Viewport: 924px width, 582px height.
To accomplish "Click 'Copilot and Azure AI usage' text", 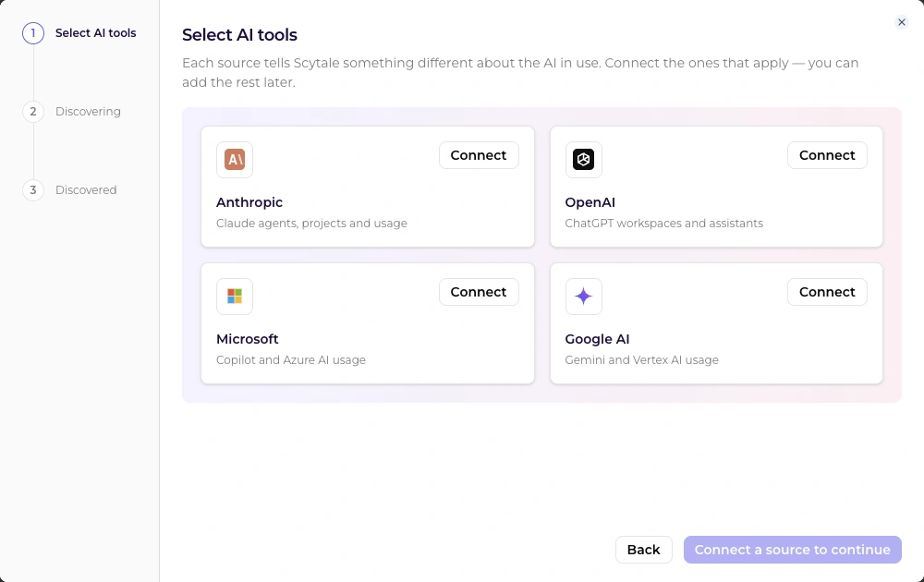I will tap(290, 360).
